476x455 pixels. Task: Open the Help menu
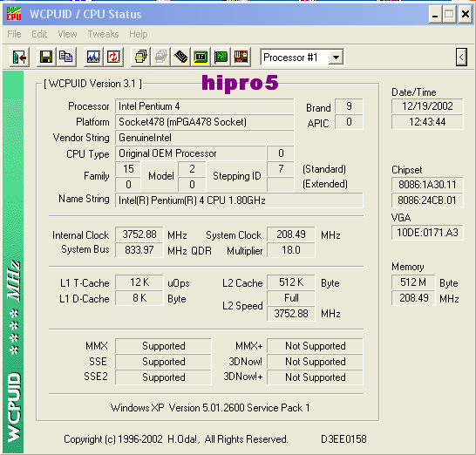tap(139, 34)
